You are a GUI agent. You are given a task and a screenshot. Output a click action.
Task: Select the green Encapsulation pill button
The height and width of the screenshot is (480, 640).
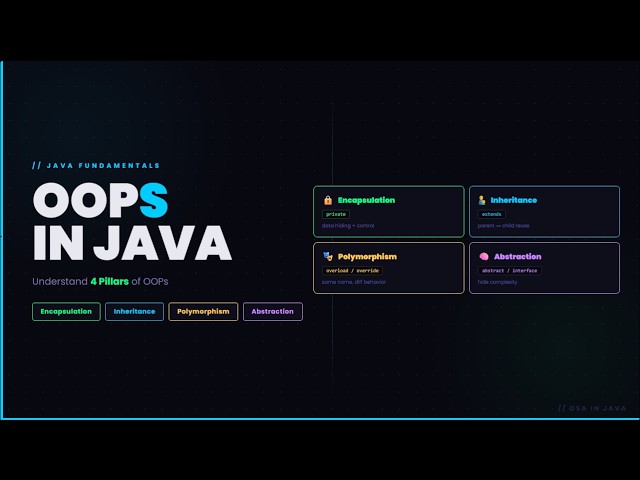click(67, 311)
